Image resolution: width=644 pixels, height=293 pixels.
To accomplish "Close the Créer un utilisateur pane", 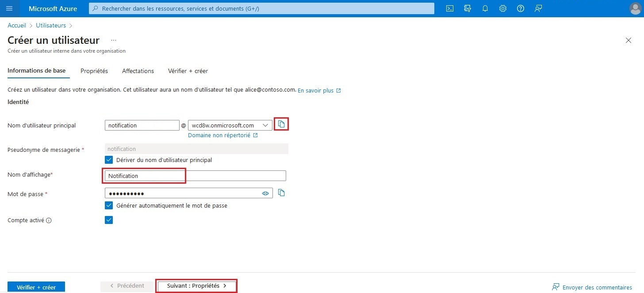I will 629,40.
